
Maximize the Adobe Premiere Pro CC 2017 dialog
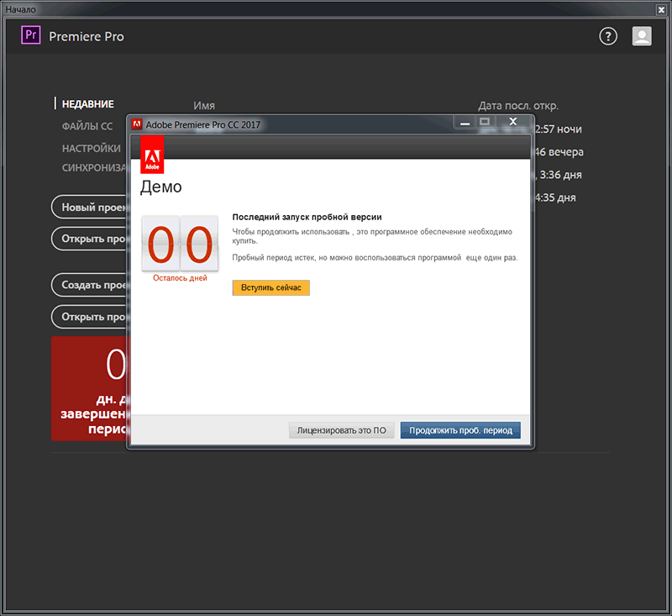[x=485, y=122]
